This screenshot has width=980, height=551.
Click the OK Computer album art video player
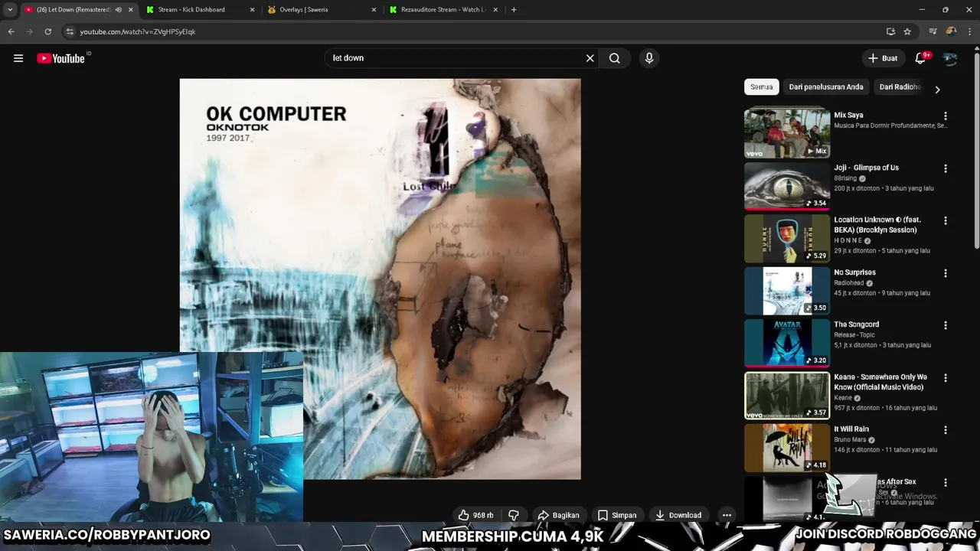pos(380,279)
